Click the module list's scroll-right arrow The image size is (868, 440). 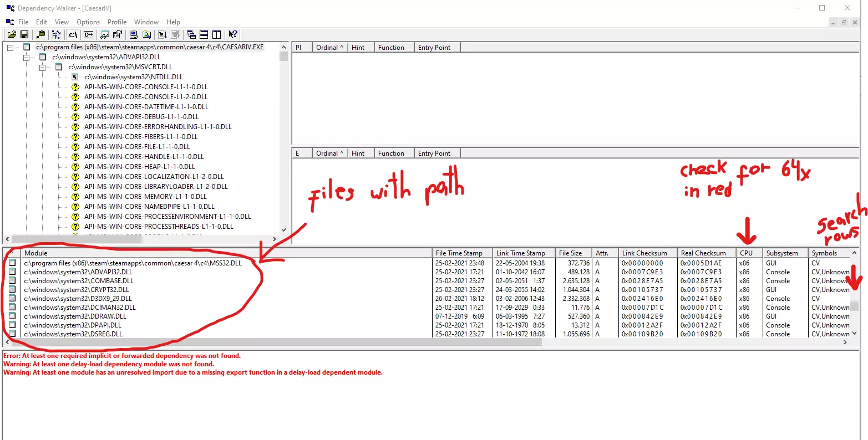pos(845,342)
